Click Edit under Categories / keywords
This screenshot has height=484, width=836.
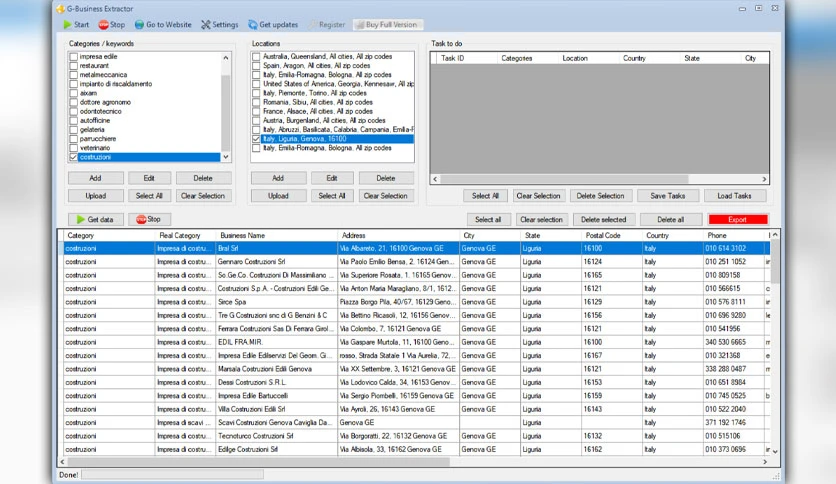pos(149,178)
